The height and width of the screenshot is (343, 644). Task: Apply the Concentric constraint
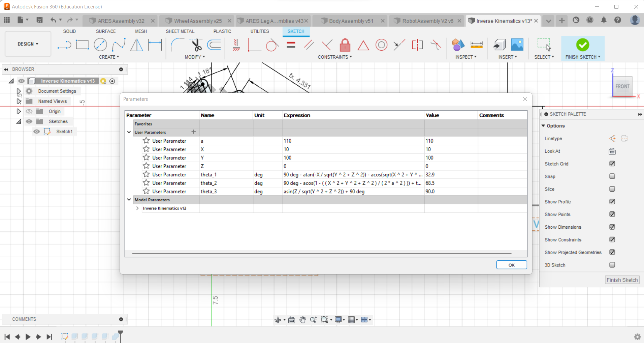click(x=381, y=45)
